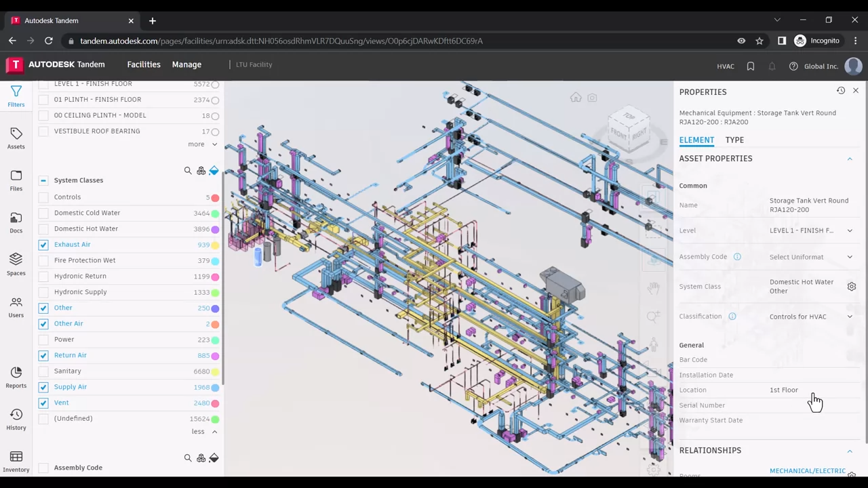
Task: Collapse the Asset Properties section
Action: (x=849, y=159)
